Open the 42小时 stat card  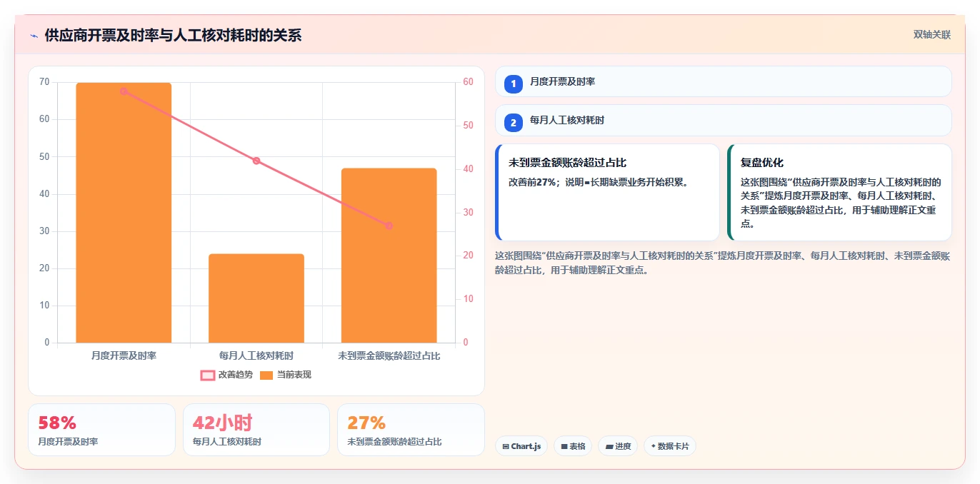click(x=256, y=430)
